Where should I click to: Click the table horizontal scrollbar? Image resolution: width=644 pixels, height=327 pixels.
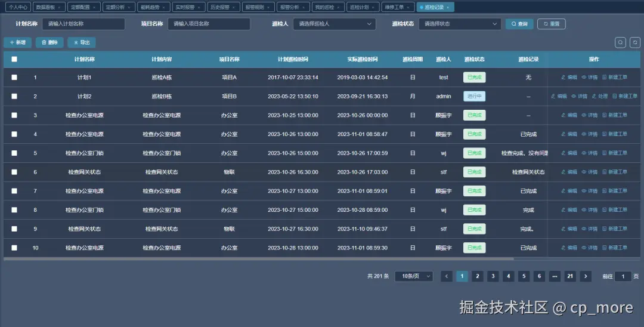[259, 259]
